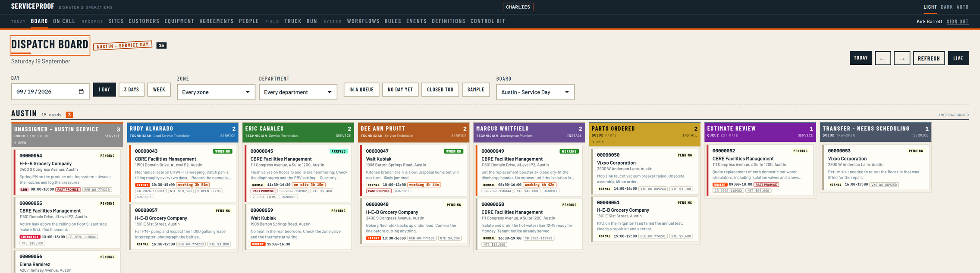
Task: Click the Dee Ann Pruitt column header
Action: pos(414,132)
